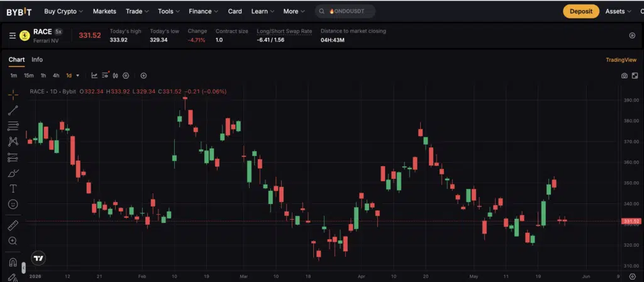This screenshot has height=282, width=644.
Task: Click the Bybit logo
Action: click(19, 11)
